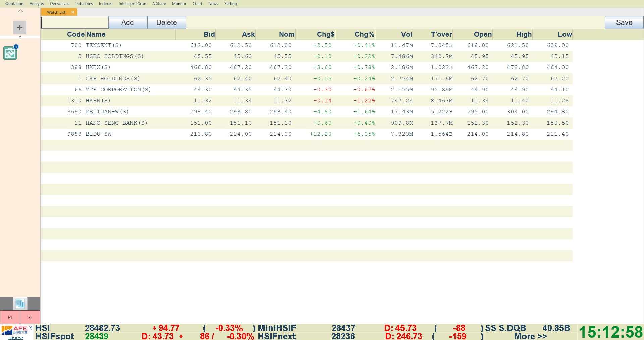Open the Disclaimer link
The image size is (644, 340).
tap(16, 338)
